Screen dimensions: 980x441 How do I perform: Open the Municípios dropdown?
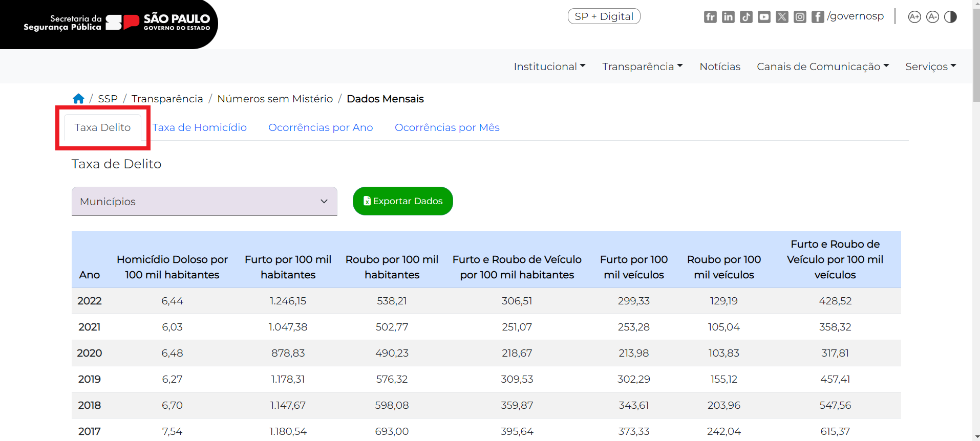[204, 202]
